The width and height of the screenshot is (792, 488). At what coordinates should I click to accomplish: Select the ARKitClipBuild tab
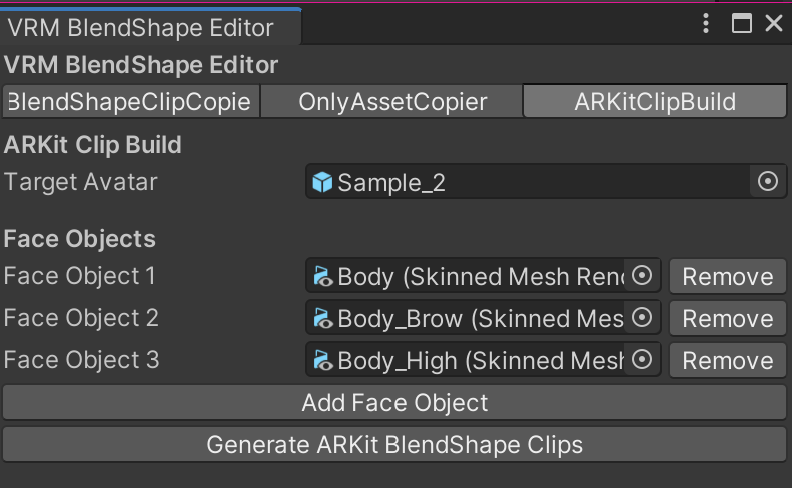pos(655,102)
